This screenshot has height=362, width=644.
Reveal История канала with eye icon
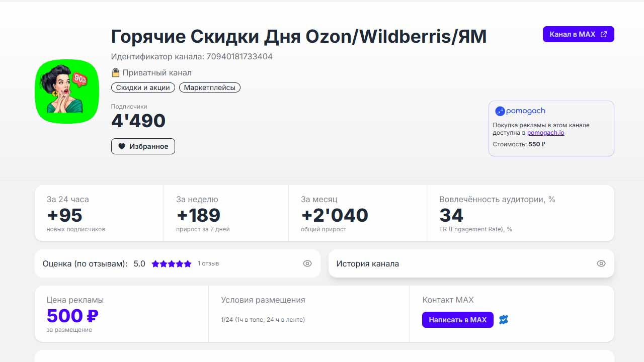(x=601, y=263)
